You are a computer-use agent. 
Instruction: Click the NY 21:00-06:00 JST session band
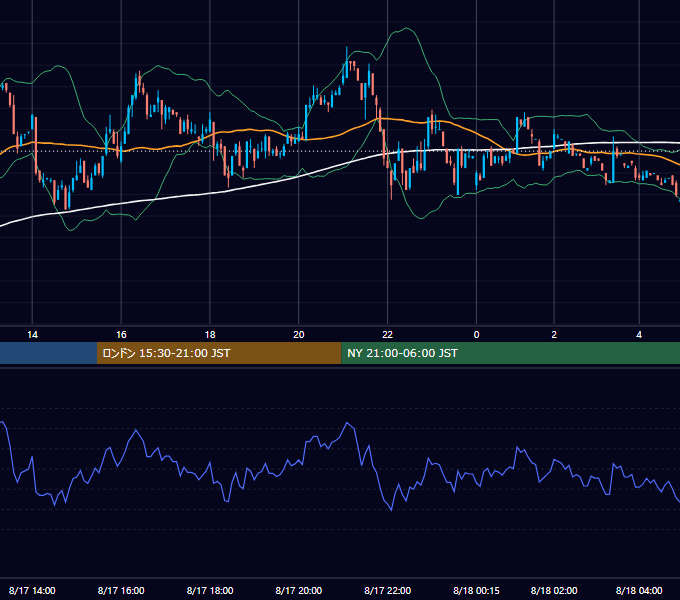pyautogui.click(x=510, y=353)
